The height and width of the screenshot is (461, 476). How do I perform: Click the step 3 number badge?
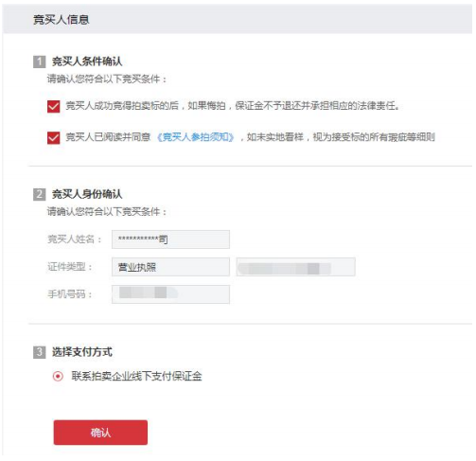point(40,352)
